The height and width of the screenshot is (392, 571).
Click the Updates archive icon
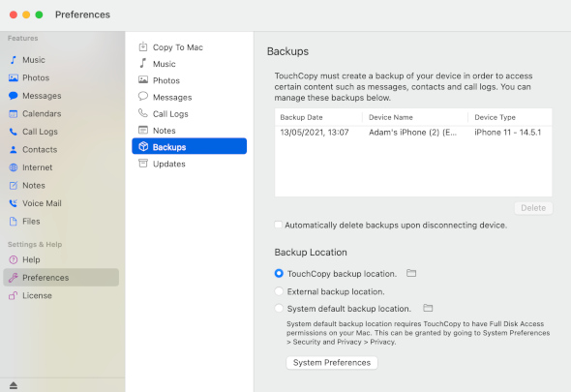(x=143, y=164)
